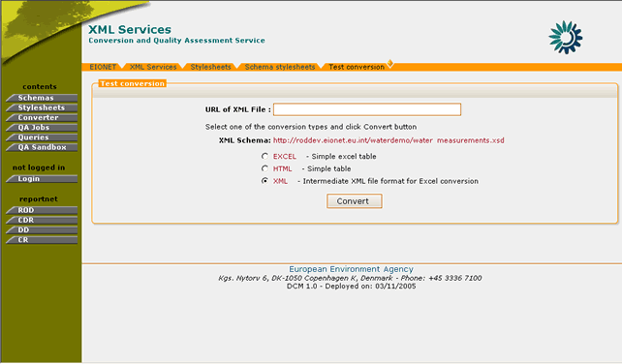Select the HTML conversion radio button
The width and height of the screenshot is (622, 364).
pos(264,168)
